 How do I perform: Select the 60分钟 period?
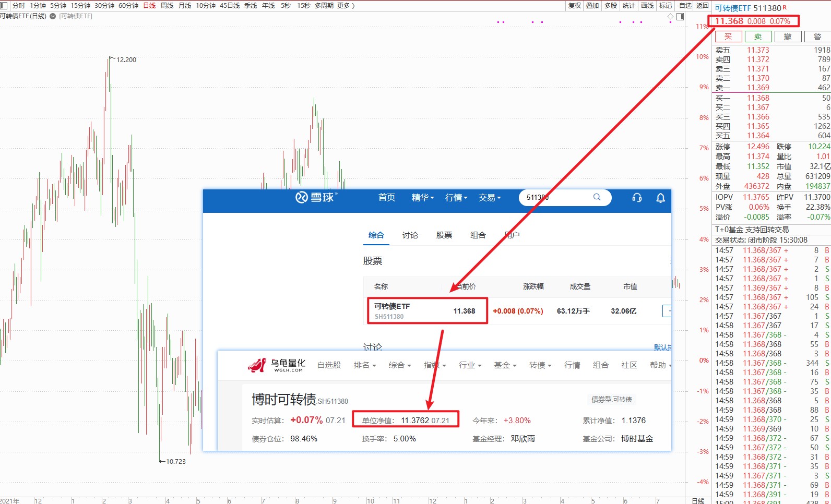(x=128, y=5)
